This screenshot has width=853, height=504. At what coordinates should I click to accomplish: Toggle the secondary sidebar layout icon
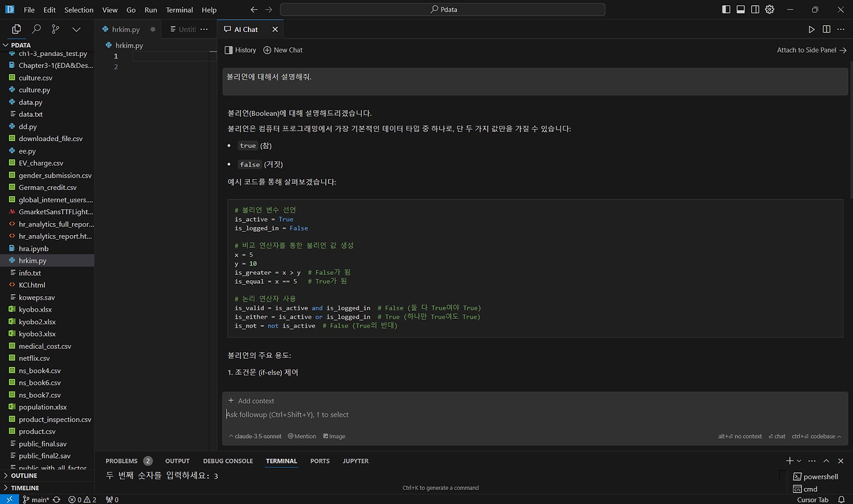[755, 10]
